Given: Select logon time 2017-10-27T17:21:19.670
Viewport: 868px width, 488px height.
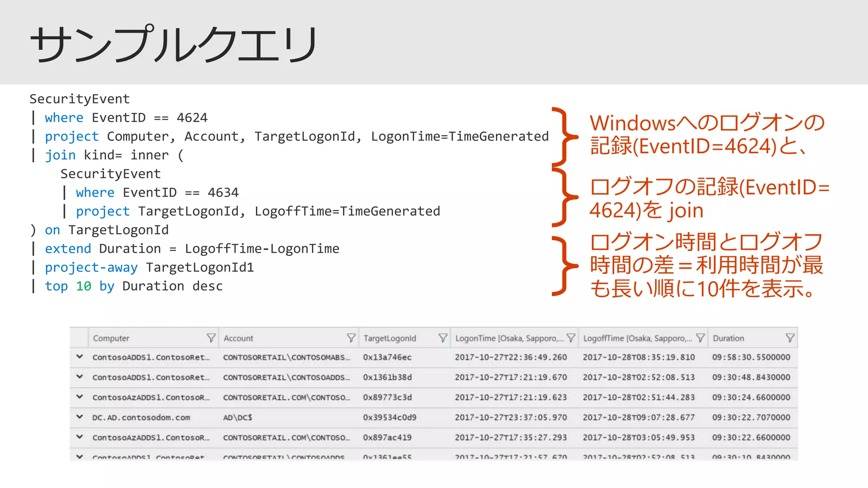Looking at the screenshot, I should (511, 377).
